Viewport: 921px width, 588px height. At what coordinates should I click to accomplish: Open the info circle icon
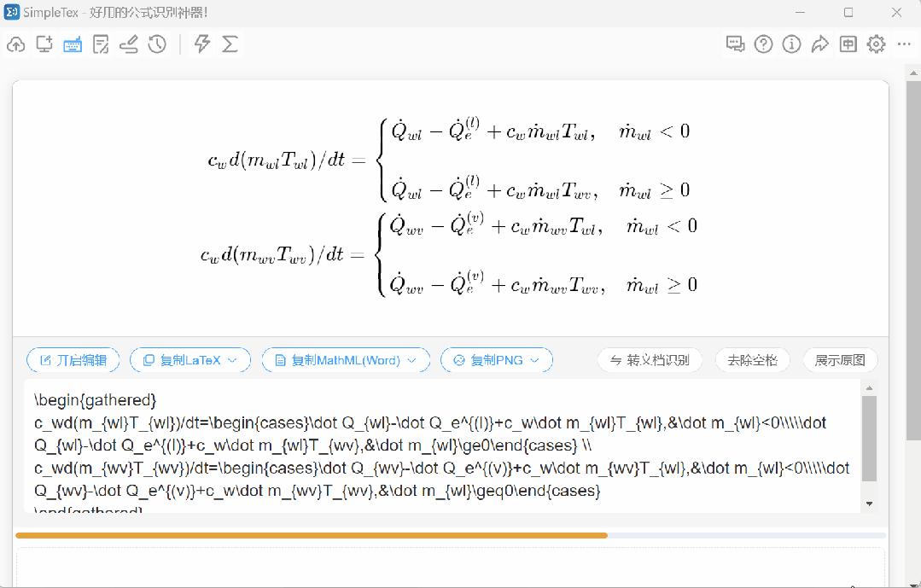[x=791, y=44]
